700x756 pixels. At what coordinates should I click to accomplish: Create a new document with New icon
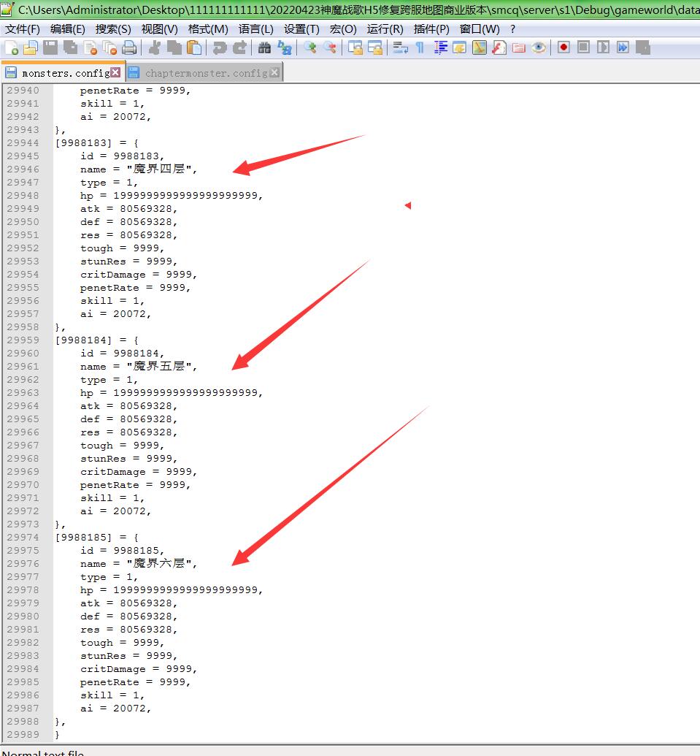tap(12, 47)
